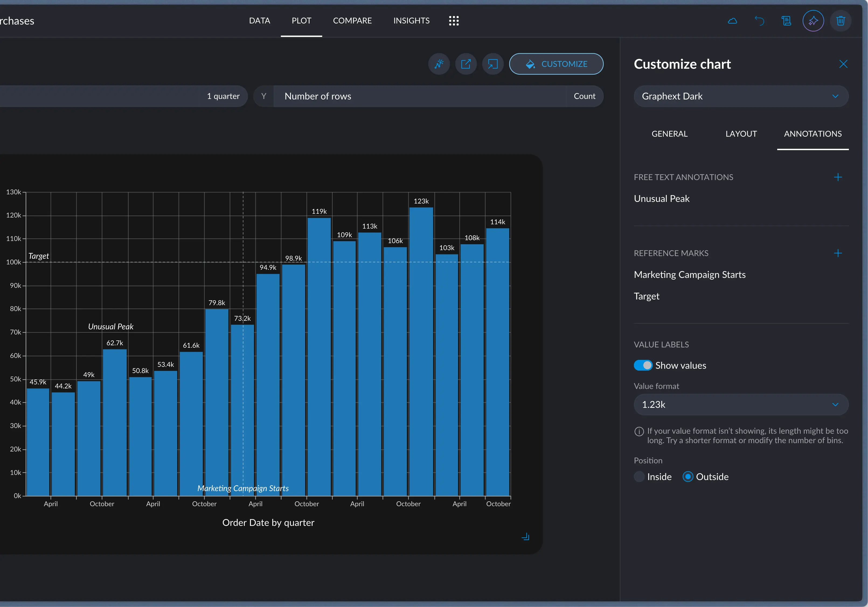Add a new free text annotation
This screenshot has height=607, width=868.
pos(838,177)
